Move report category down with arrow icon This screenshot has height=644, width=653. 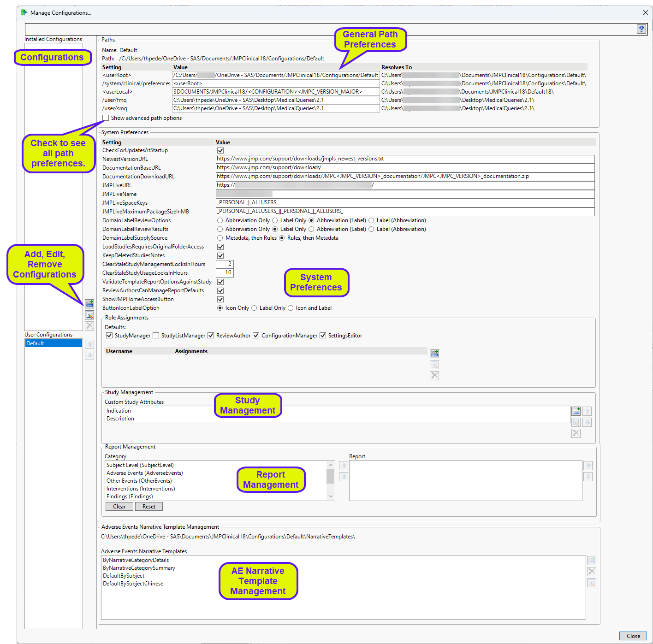(x=344, y=477)
